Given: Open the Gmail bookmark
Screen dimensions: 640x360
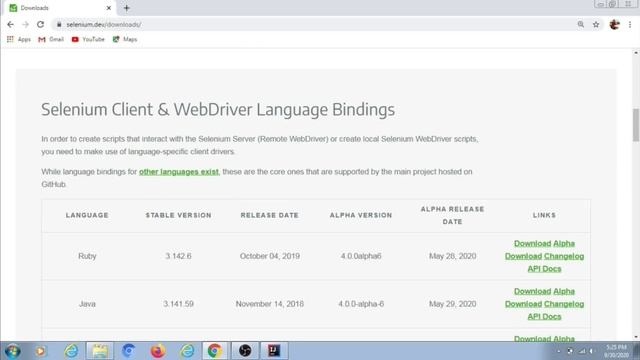Looking at the screenshot, I should (51, 39).
